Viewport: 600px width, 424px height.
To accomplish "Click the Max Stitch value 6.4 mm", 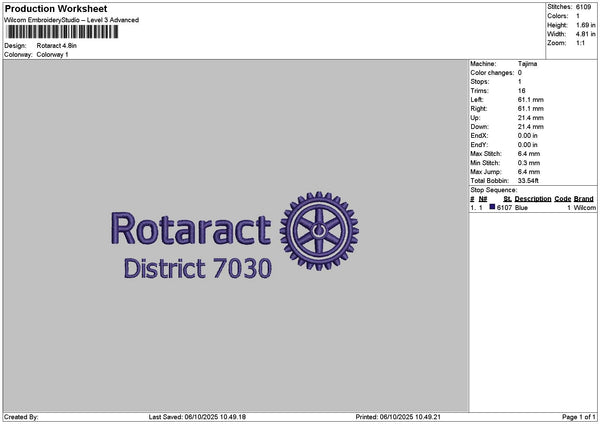I will coord(529,154).
